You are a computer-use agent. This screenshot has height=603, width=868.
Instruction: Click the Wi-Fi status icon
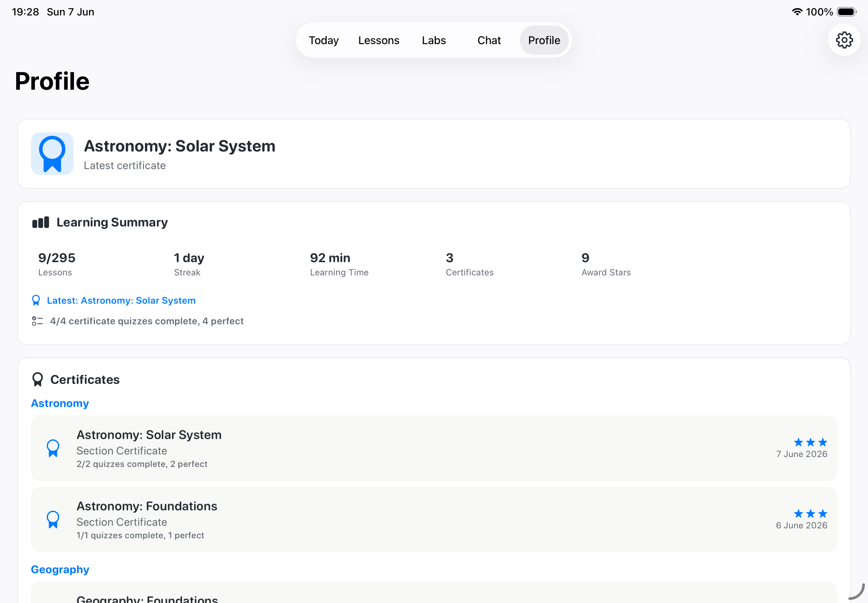(x=797, y=12)
